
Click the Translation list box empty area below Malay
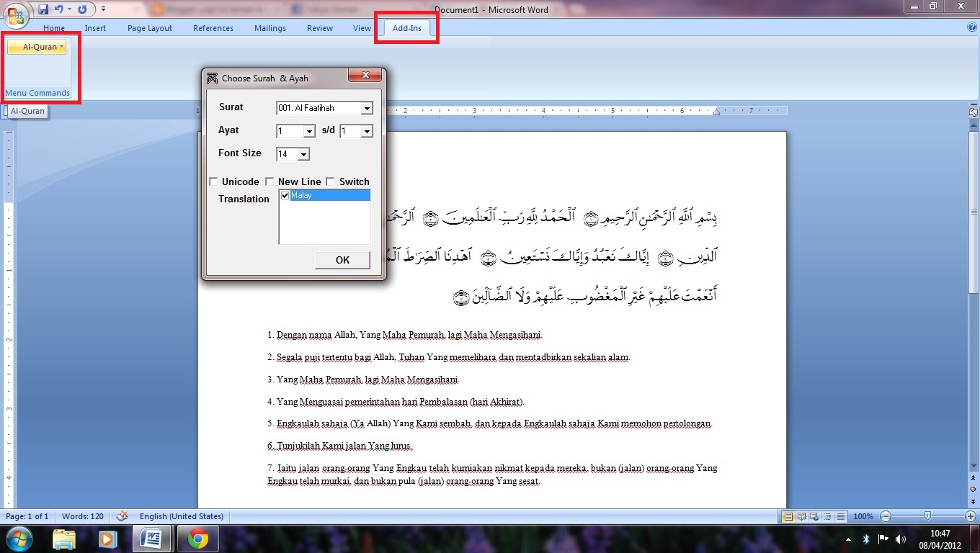click(325, 222)
